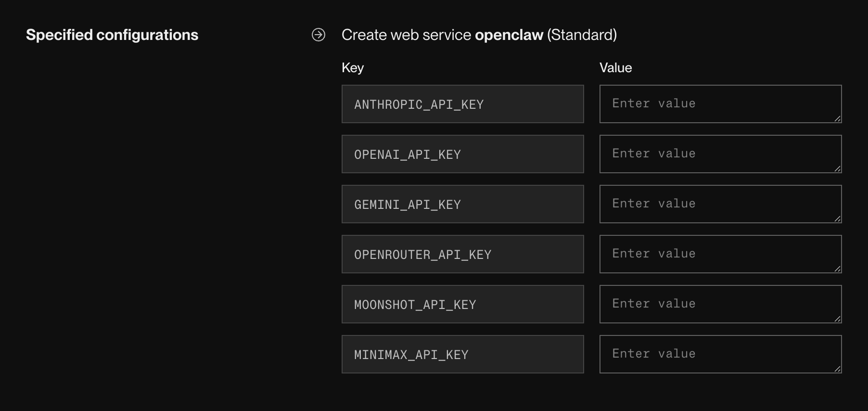Click the resize handle of MOONSHOT_API_KEY value box
Screen dimensions: 868x411
click(x=838, y=319)
